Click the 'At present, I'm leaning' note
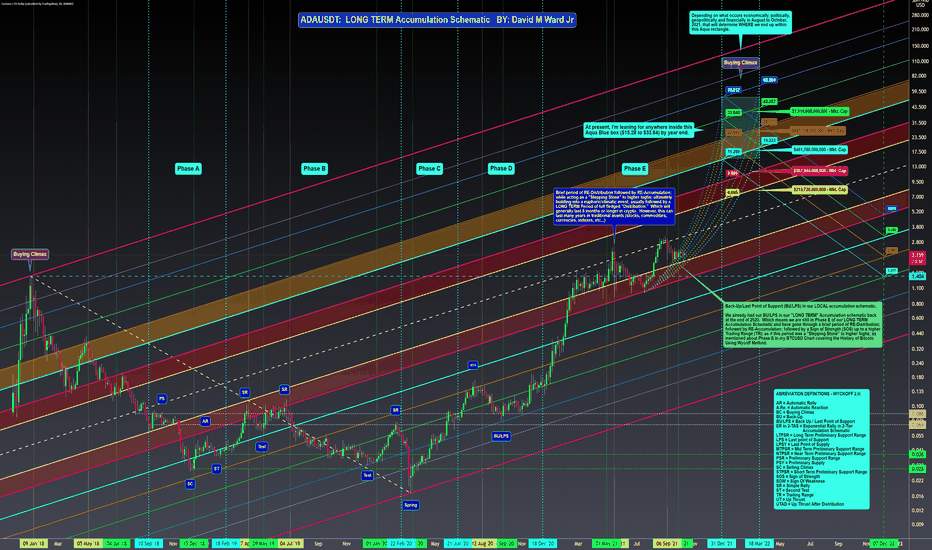The height and width of the screenshot is (550, 932). tap(638, 130)
